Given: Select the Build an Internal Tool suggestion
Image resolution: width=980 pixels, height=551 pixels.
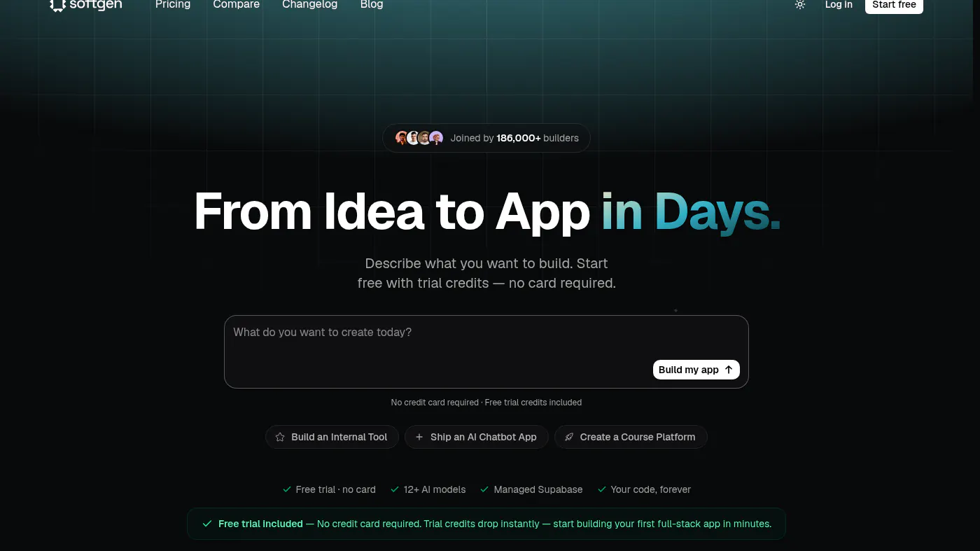Looking at the screenshot, I should coord(332,437).
